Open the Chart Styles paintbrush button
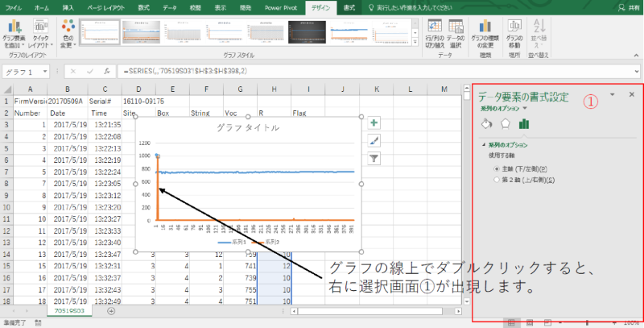 click(374, 140)
